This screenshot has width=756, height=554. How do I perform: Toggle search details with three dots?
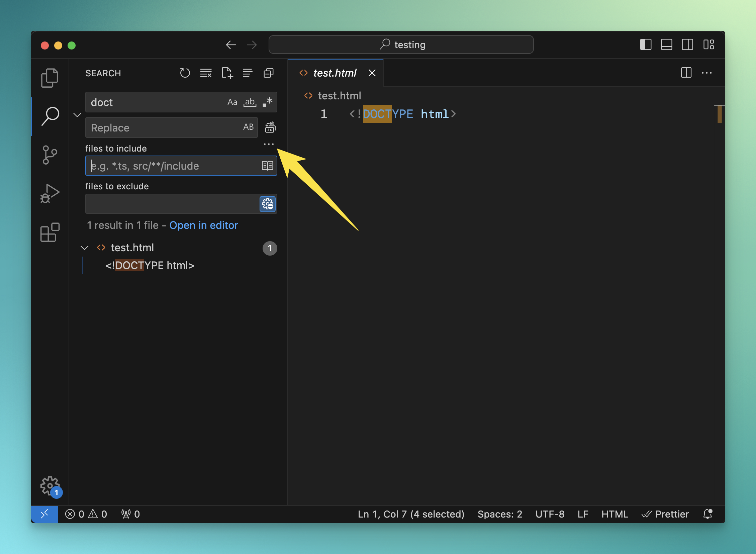(269, 144)
